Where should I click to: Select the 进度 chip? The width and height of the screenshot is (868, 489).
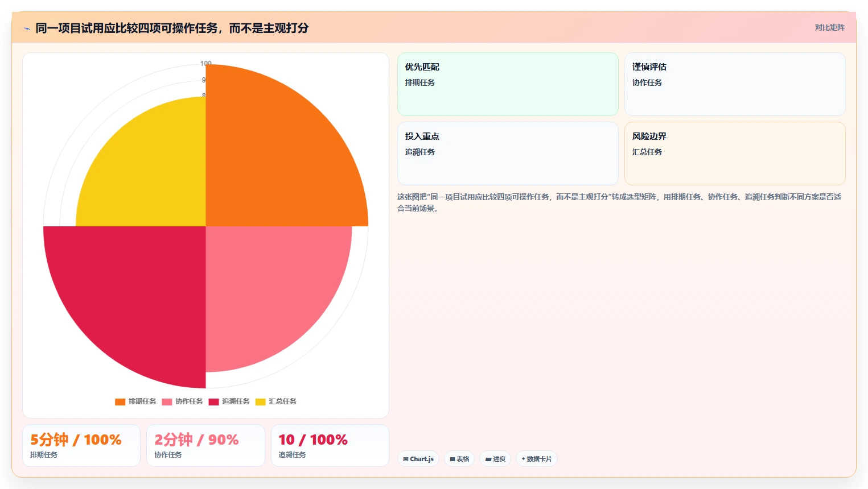click(495, 459)
